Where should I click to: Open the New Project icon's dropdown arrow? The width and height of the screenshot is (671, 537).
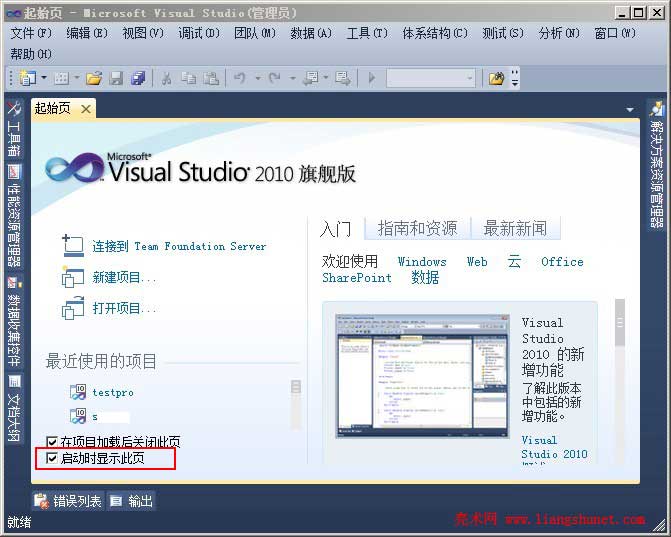click(x=44, y=78)
